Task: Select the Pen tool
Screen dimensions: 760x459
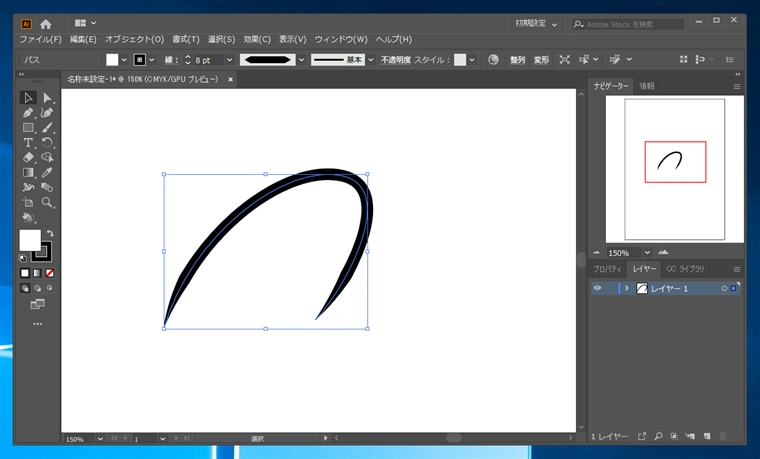Action: (x=28, y=113)
